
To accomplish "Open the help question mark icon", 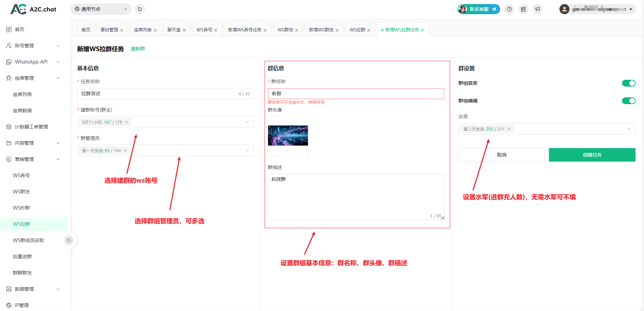I will (x=509, y=9).
